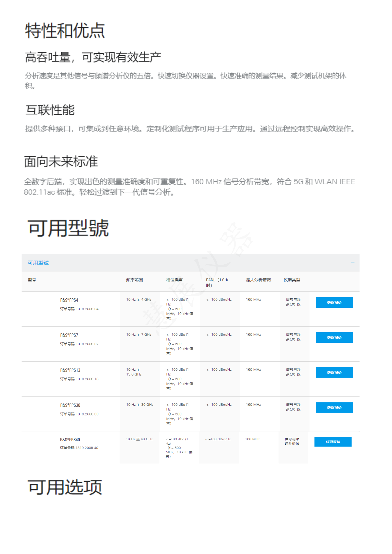This screenshot has height=554, width=392.
Task: Open the R&S FPS4 model name
Action: pyautogui.click(x=69, y=300)
